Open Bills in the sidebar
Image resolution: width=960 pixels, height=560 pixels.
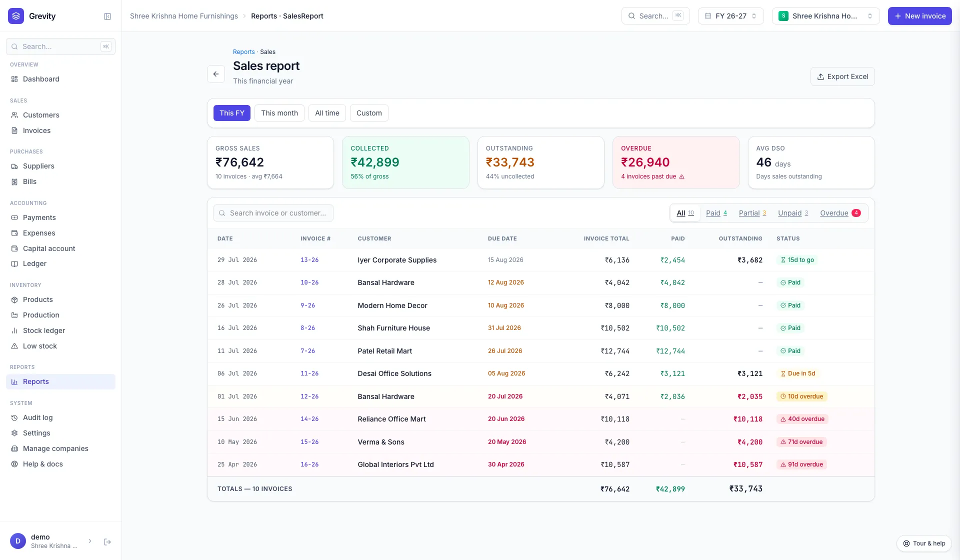[60, 181]
